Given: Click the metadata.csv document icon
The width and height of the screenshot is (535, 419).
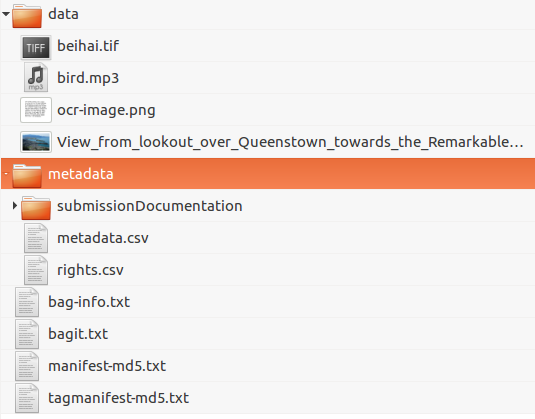Looking at the screenshot, I should point(36,238).
